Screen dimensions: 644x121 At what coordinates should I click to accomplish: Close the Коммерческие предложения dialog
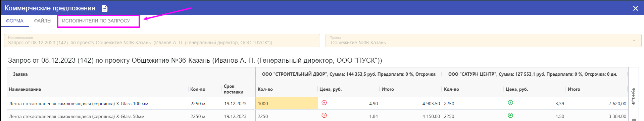635,8
